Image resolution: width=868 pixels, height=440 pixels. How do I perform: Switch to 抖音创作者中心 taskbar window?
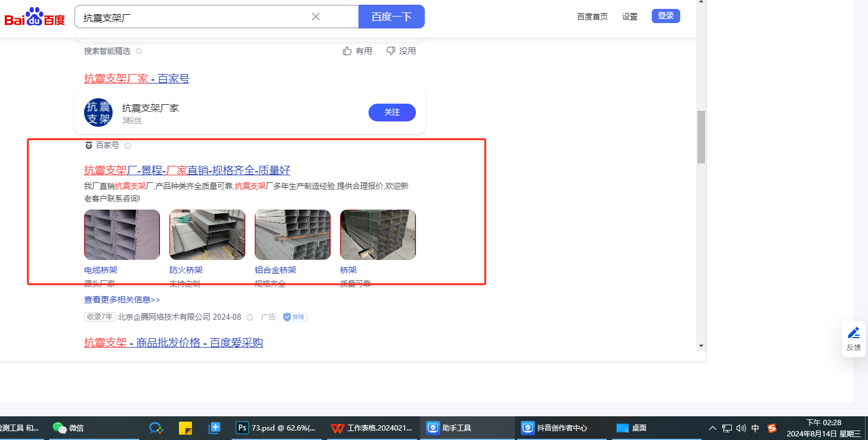561,428
